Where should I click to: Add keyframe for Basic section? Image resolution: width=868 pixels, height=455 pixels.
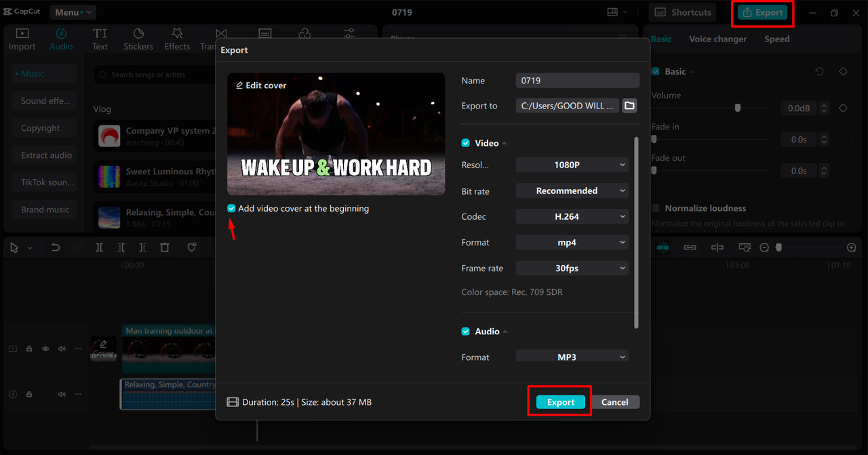tap(843, 71)
